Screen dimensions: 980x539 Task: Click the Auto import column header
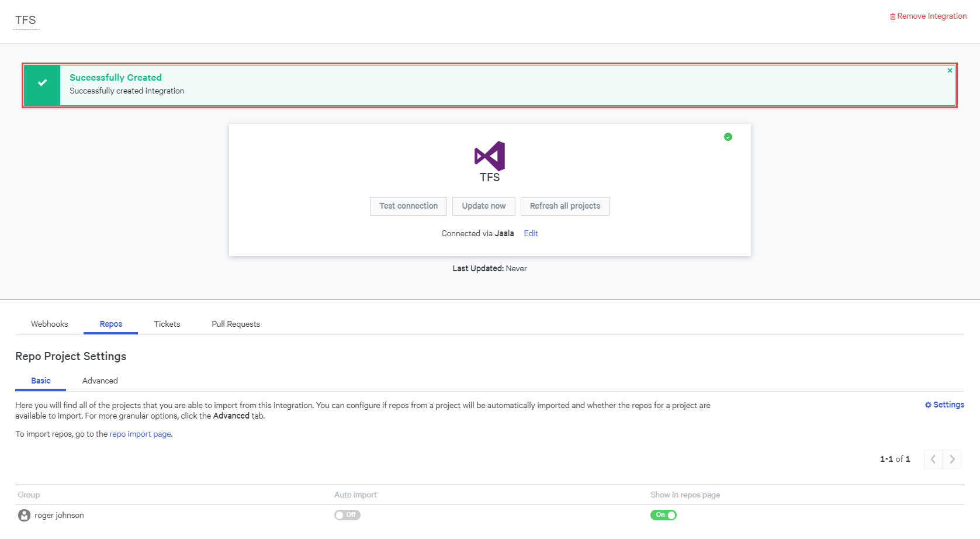pyautogui.click(x=355, y=495)
